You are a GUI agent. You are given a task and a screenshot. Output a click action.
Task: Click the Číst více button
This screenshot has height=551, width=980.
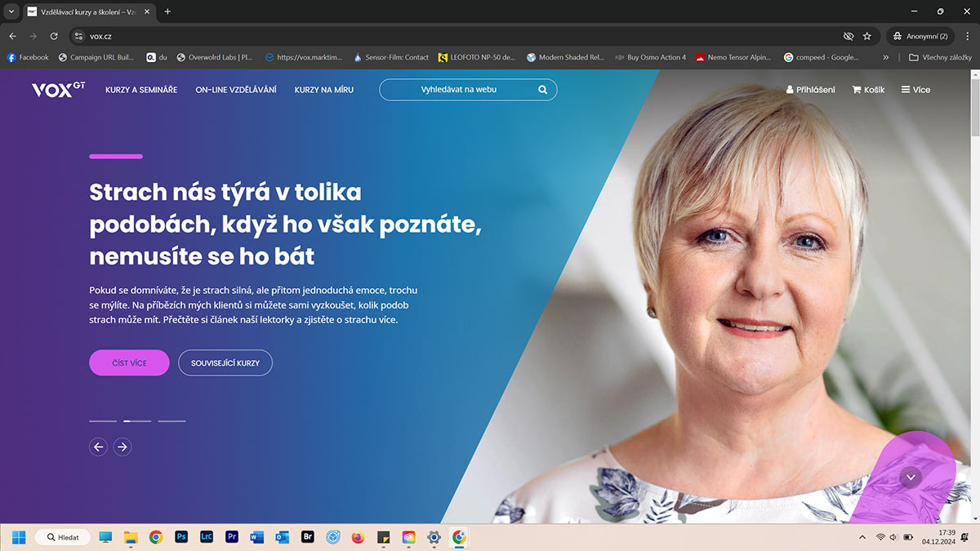click(129, 362)
